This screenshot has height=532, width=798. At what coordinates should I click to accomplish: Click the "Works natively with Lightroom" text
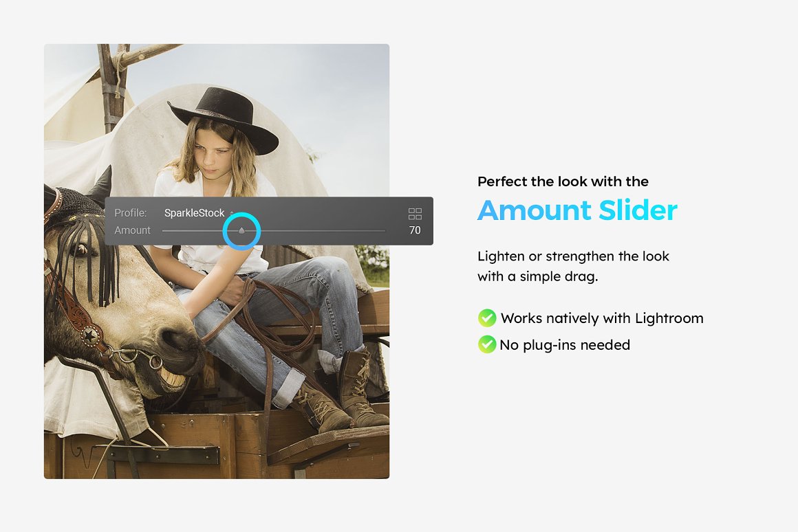pyautogui.click(x=602, y=318)
